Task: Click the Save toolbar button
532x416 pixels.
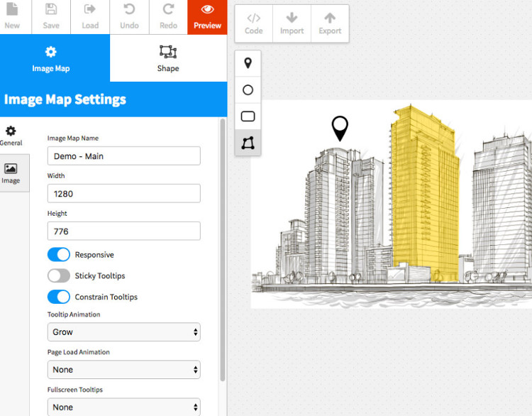Action: point(51,17)
